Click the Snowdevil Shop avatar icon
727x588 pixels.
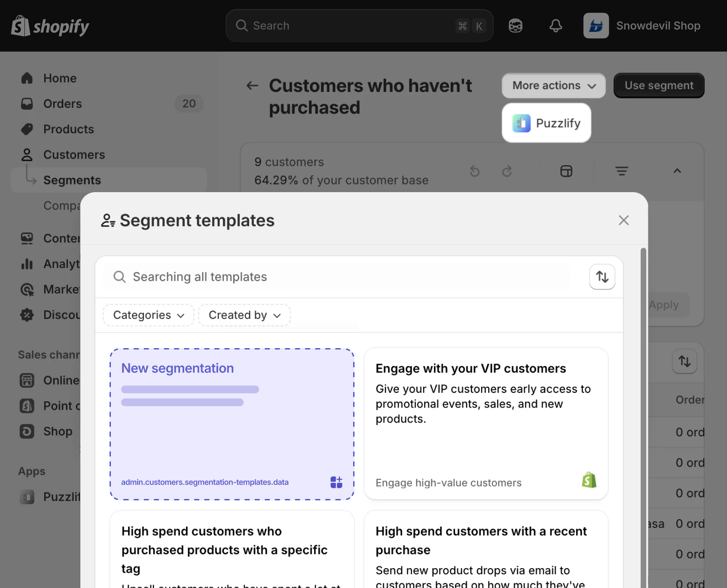point(596,26)
